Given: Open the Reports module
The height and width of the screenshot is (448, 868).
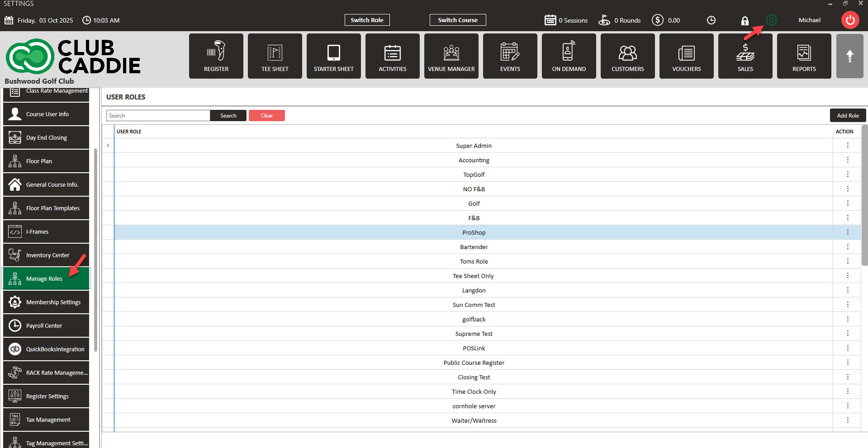Looking at the screenshot, I should point(804,56).
